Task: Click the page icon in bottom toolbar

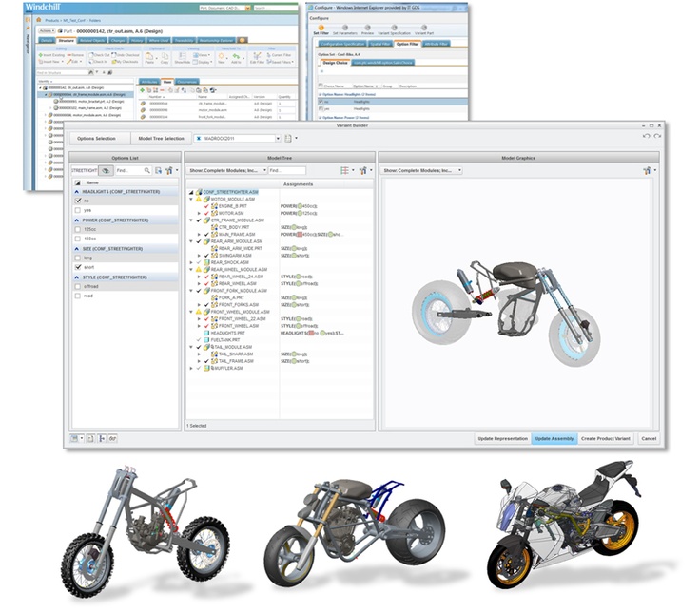Action: (x=90, y=438)
